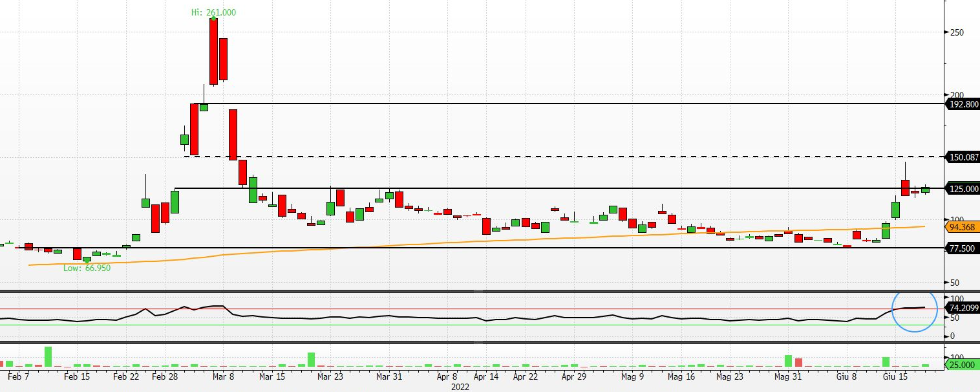Click the 250 price axis tick

point(957,32)
